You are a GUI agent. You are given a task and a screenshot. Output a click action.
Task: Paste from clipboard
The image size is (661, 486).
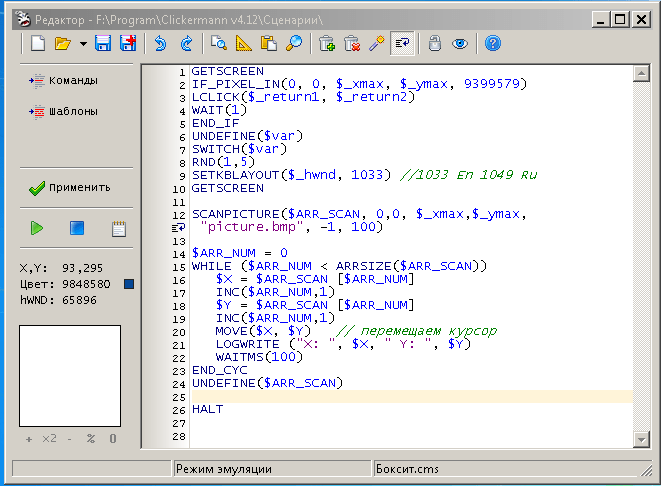pyautogui.click(x=269, y=43)
